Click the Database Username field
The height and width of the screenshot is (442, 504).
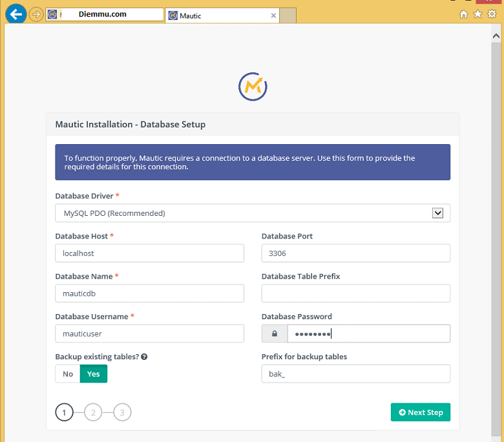[149, 333]
